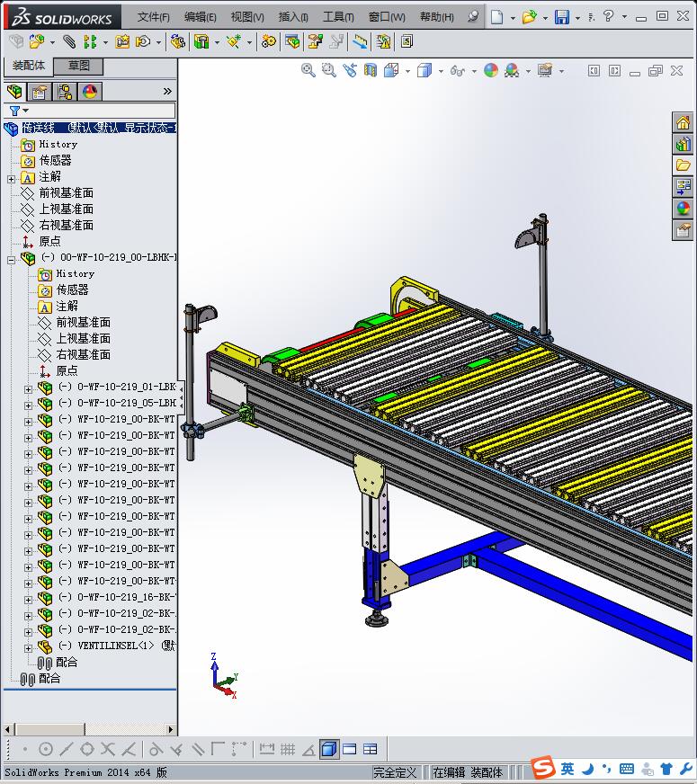Open the Design Library icon in task pane
The height and width of the screenshot is (784, 697).
[683, 144]
